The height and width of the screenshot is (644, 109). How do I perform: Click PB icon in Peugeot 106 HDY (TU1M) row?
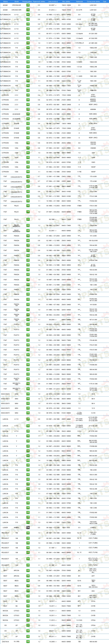pos(28,565)
